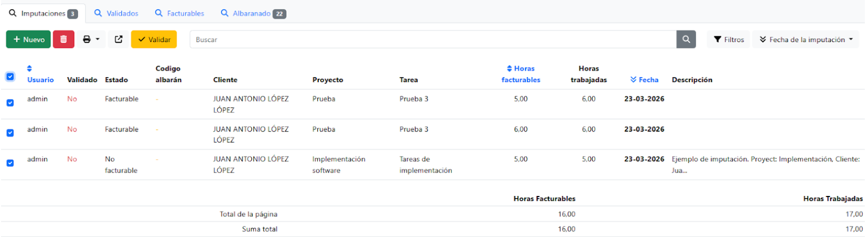Go to the Albaranado tab
Screen dimensions: 868x237
click(253, 13)
